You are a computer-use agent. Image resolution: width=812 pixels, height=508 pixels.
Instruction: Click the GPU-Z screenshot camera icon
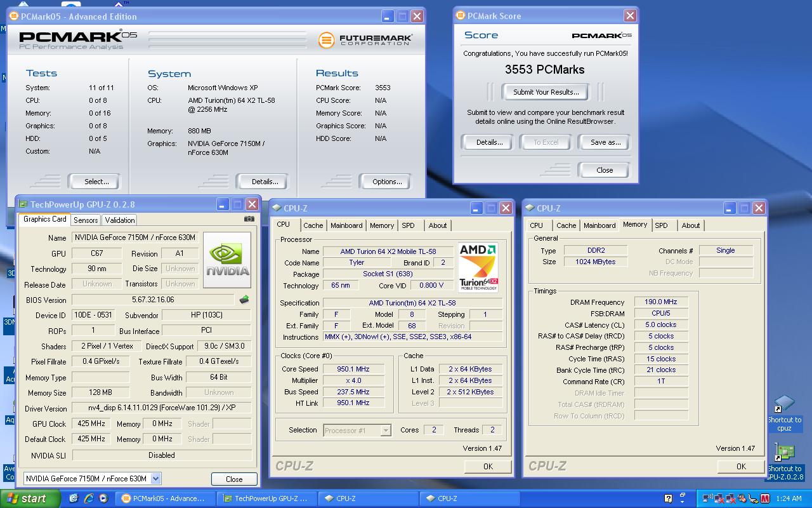pos(249,219)
